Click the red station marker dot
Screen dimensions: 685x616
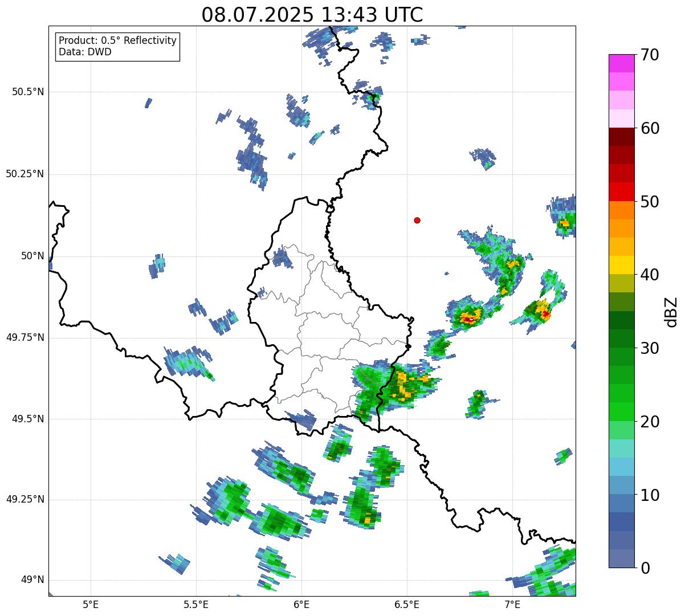(417, 220)
